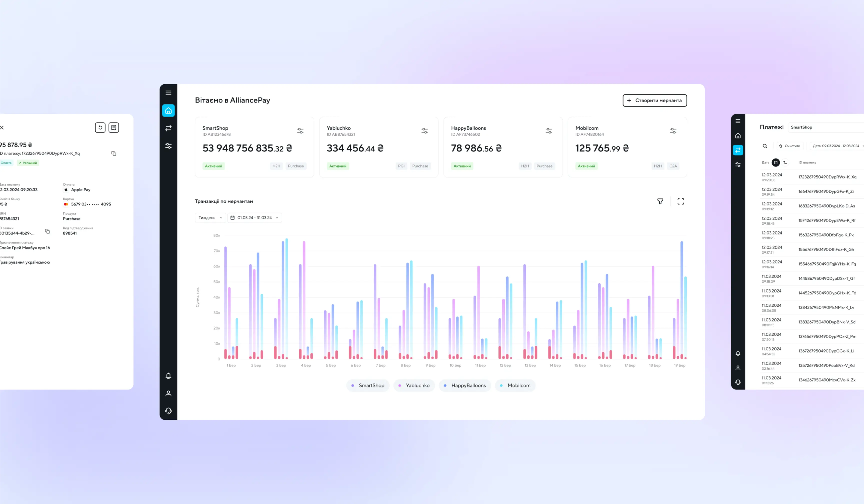
Task: Toggle SmartShop series in chart legend
Action: [368, 385]
